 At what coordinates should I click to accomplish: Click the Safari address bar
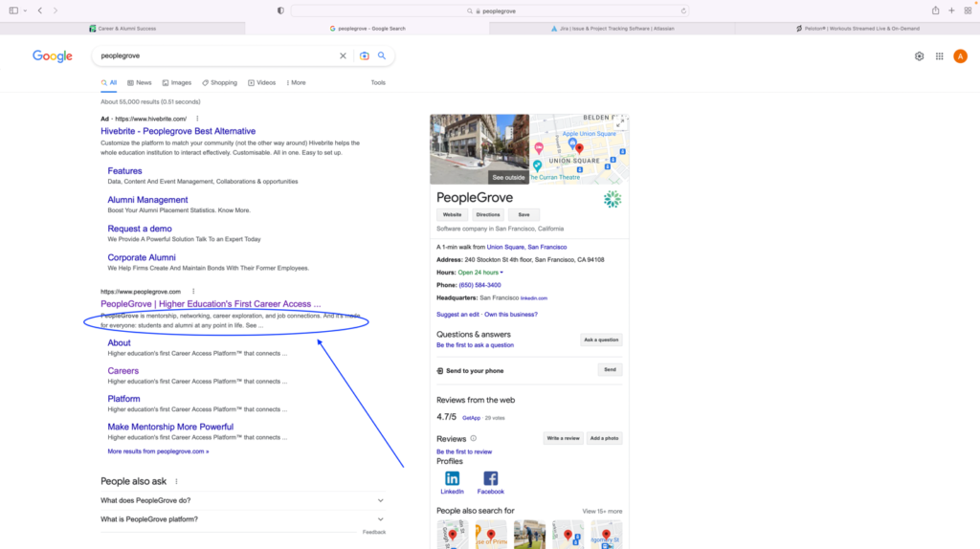point(491,11)
